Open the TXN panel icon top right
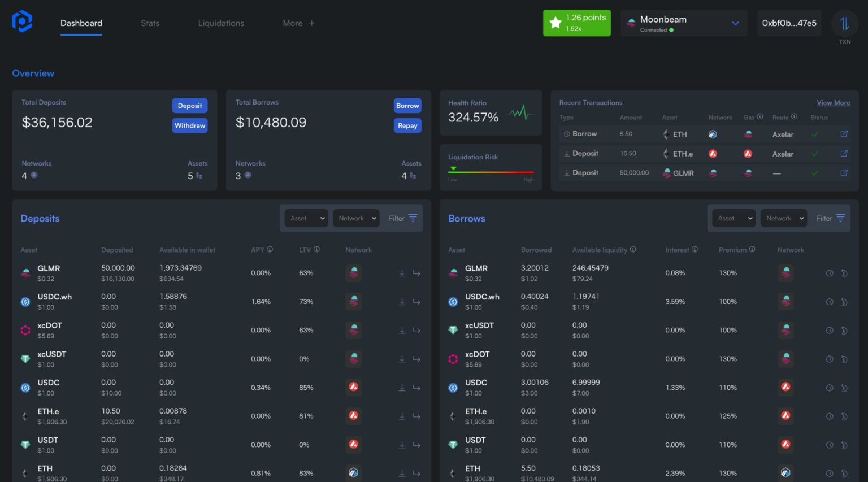Viewport: 868px width, 482px height. tap(844, 24)
